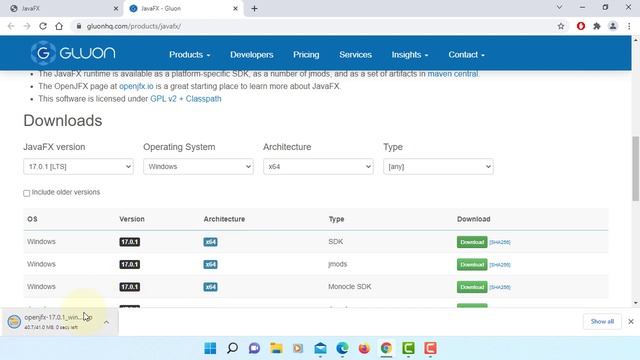
Task: Open tab search chevron
Action: click(x=560, y=7)
